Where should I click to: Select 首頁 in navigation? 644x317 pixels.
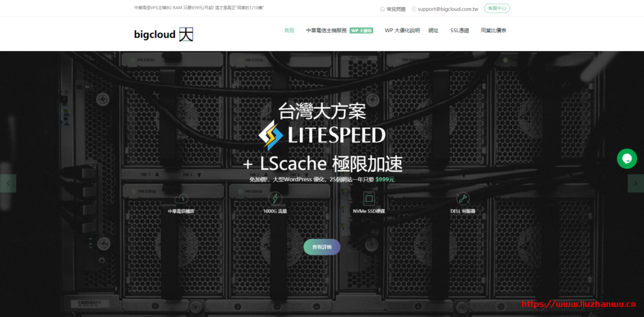tap(289, 30)
